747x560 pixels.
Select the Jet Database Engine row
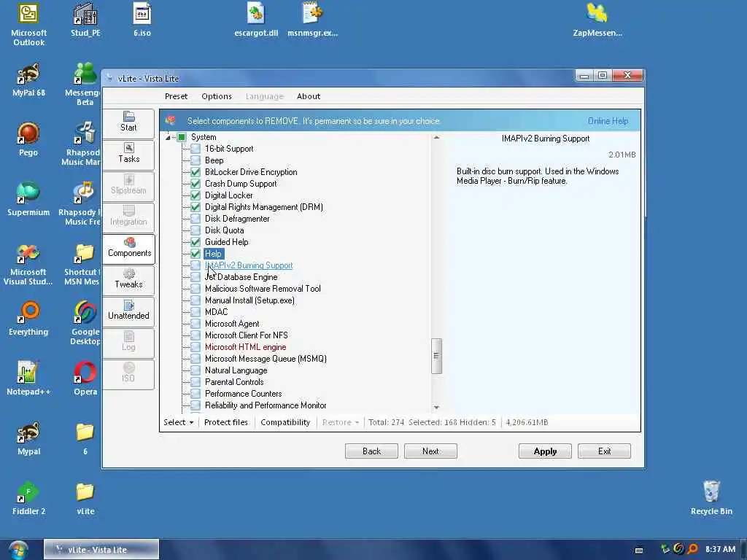tap(241, 277)
